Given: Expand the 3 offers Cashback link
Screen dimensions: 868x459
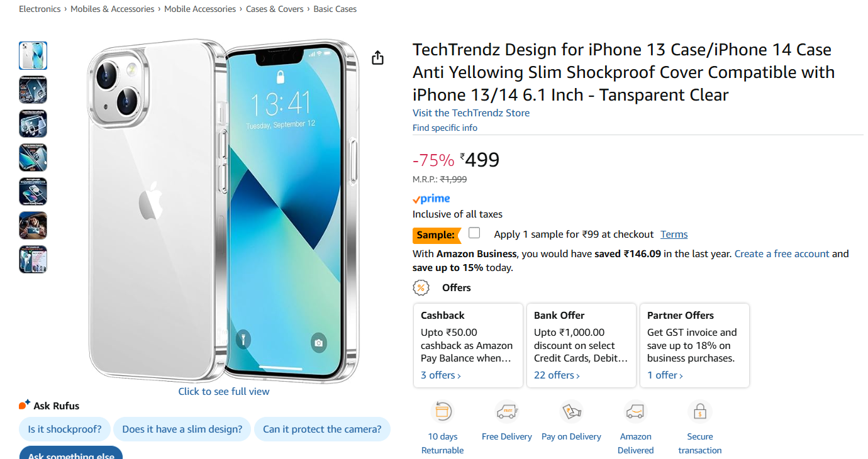Looking at the screenshot, I should (440, 375).
